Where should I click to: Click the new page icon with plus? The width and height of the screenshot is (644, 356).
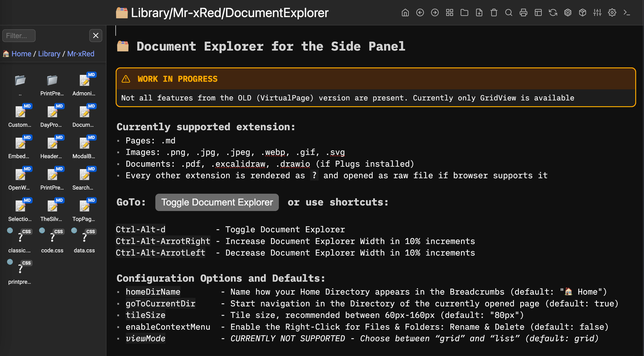479,13
